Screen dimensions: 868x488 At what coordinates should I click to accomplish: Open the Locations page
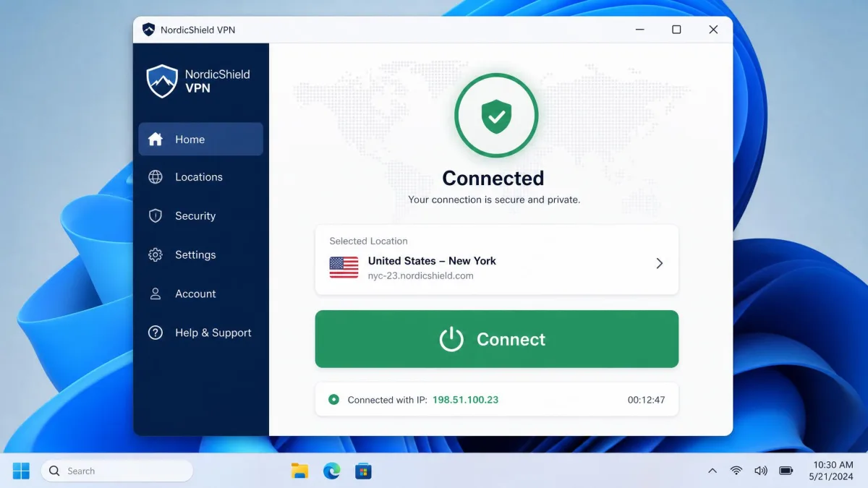coord(200,177)
